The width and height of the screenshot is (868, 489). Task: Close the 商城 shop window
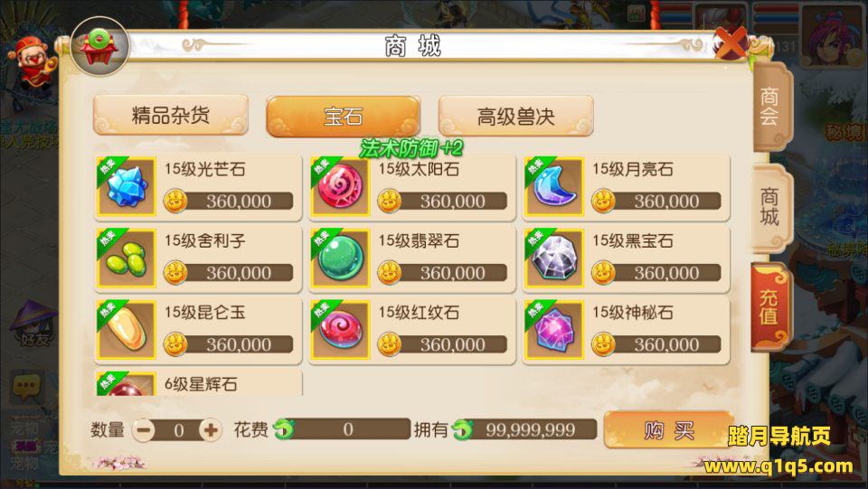[x=730, y=44]
